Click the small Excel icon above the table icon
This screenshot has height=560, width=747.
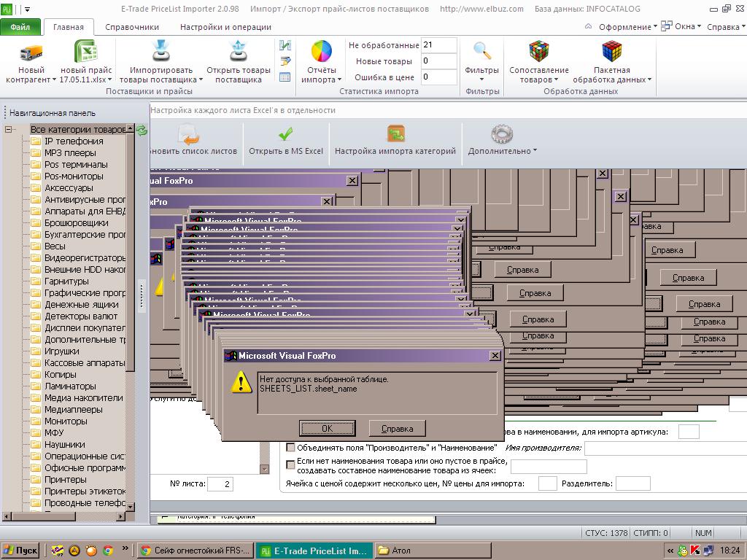[285, 45]
